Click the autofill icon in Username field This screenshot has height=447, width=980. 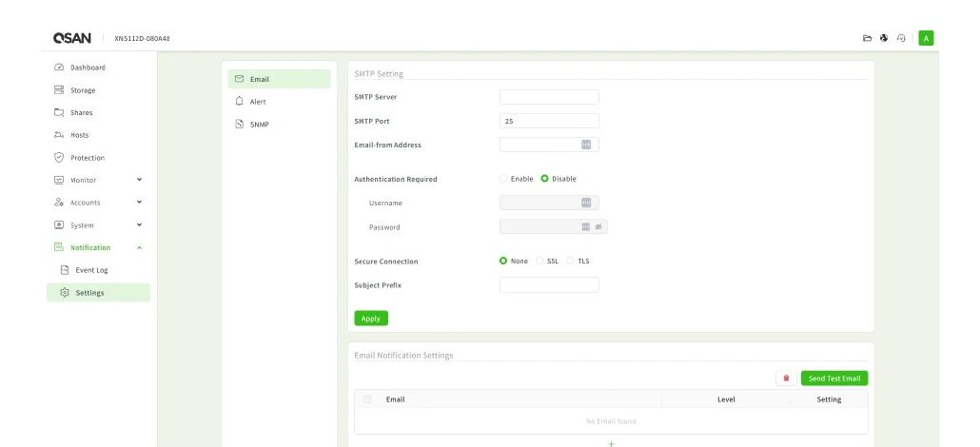pos(586,203)
